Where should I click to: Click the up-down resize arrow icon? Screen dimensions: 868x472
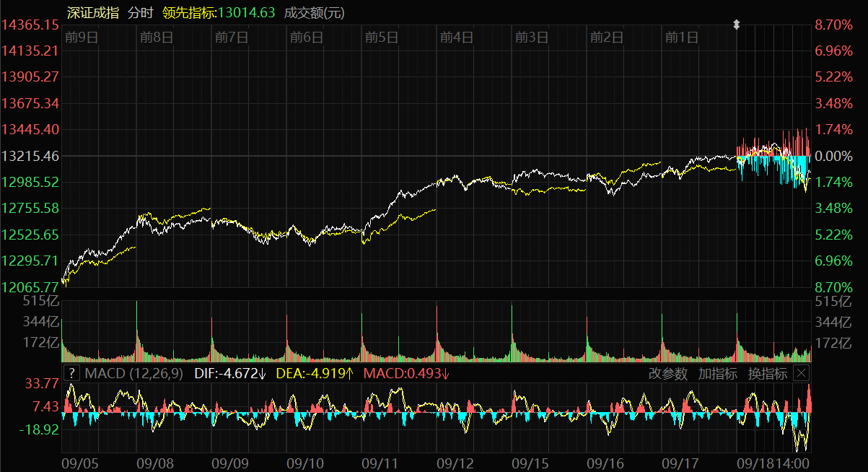tap(736, 25)
